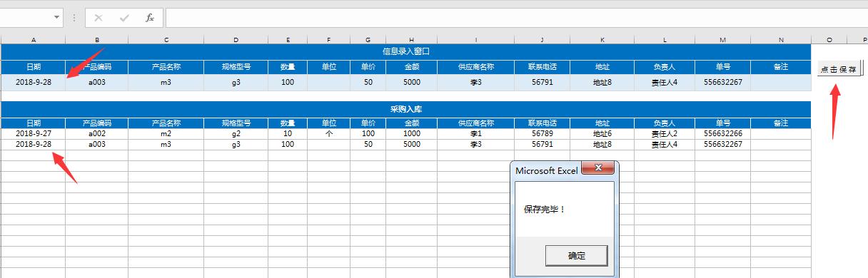
Task: Click 联系电话 header in 信息录入窗口 table
Action: tap(542, 66)
